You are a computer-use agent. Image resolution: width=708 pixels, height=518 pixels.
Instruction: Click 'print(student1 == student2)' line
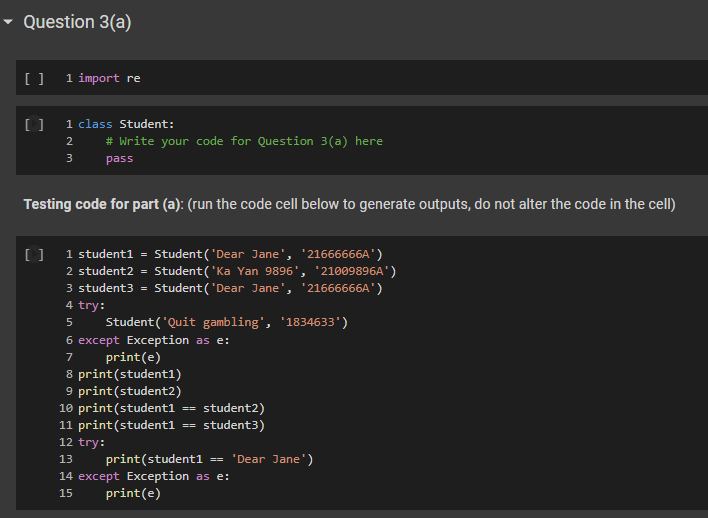[x=172, y=408]
